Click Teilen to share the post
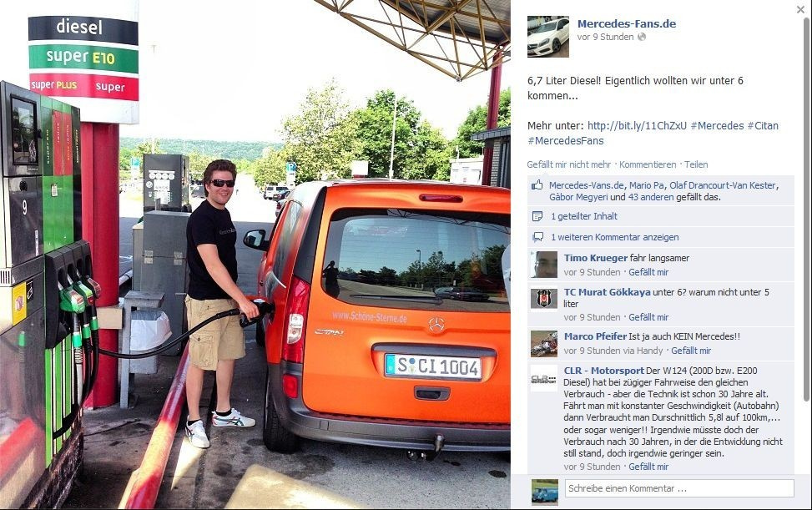 (x=696, y=164)
